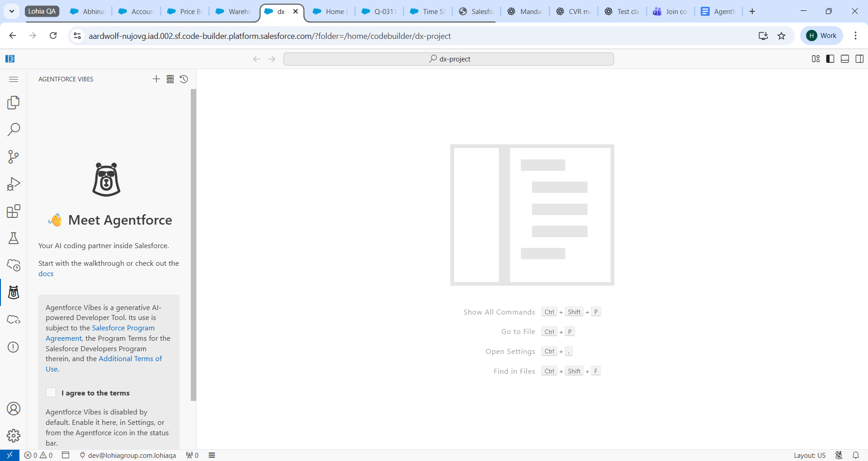Open the Manage gear icon

[14, 436]
